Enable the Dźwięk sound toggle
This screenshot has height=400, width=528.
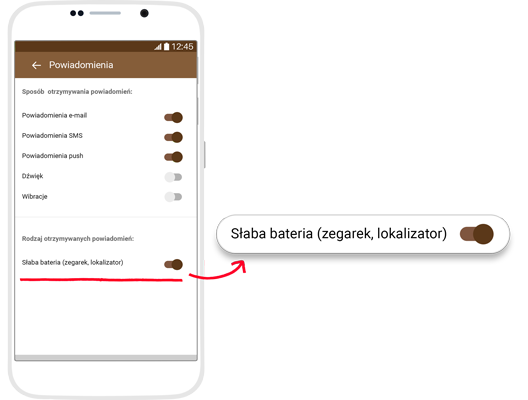tap(173, 177)
